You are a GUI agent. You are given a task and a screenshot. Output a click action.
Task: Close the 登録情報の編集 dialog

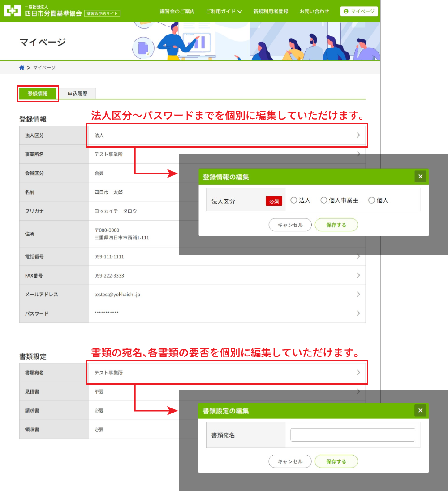pos(420,177)
